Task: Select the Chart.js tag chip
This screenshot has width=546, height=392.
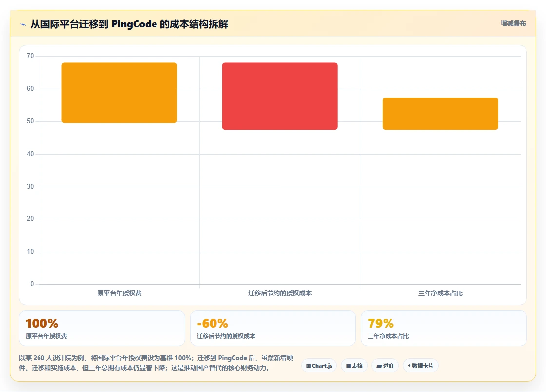Action: click(x=319, y=366)
